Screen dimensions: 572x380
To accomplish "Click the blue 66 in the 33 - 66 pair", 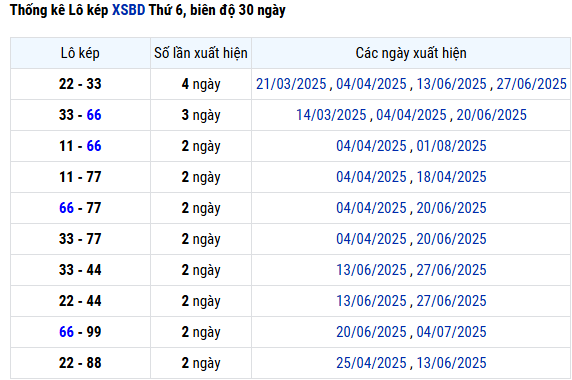I will [x=94, y=115].
